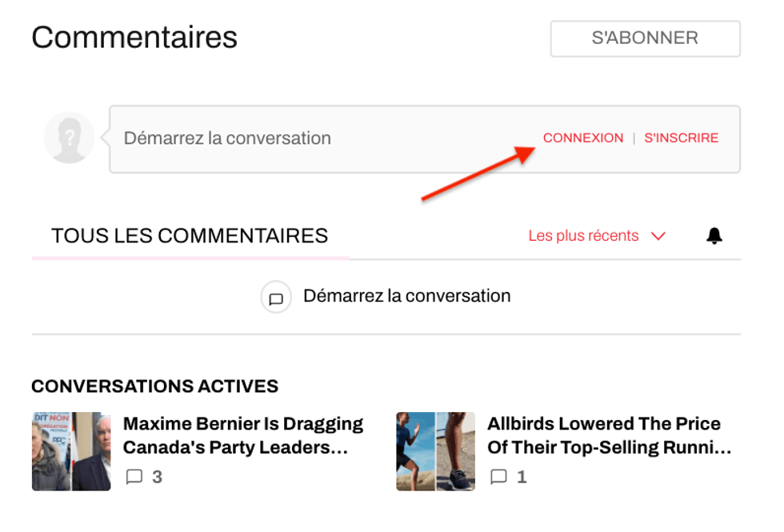784x532 pixels.
Task: Click the anonymous avatar placeholder icon
Action: coord(69,137)
